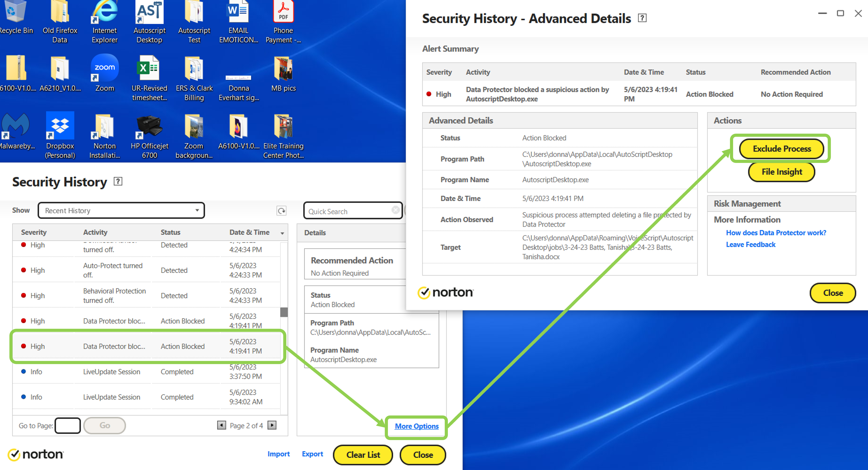Maximize the Advanced Details window

tap(840, 13)
